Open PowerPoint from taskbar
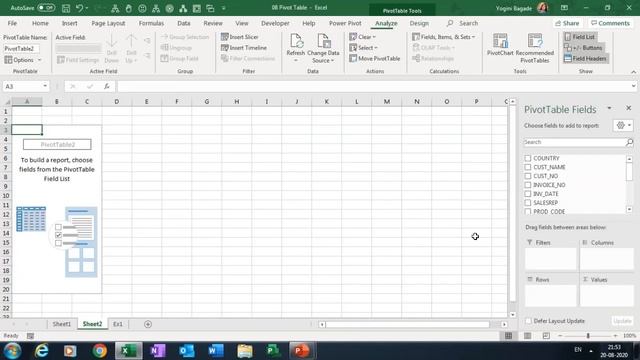Screen dimensions: 640x360 302,351
